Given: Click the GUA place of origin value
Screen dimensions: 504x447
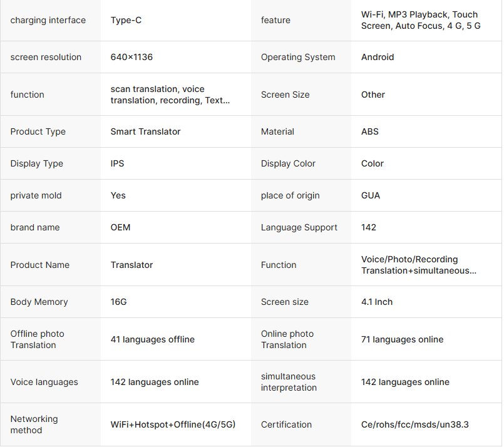Looking at the screenshot, I should (x=371, y=195).
